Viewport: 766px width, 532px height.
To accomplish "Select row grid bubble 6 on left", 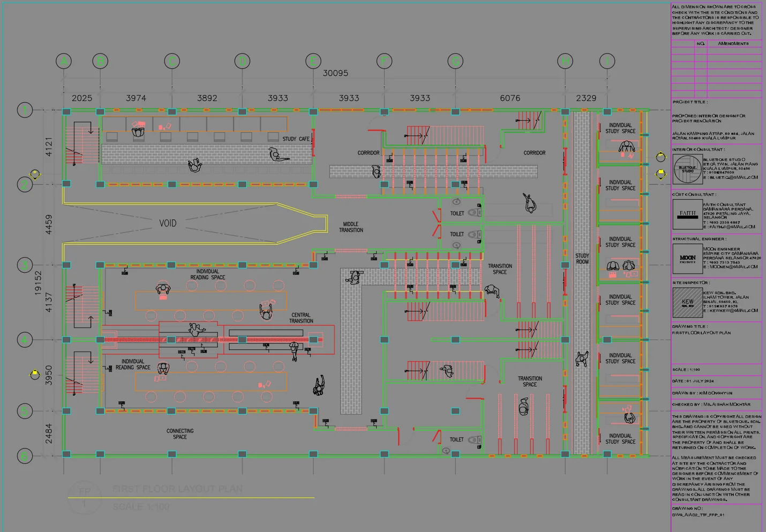I will pos(25,456).
